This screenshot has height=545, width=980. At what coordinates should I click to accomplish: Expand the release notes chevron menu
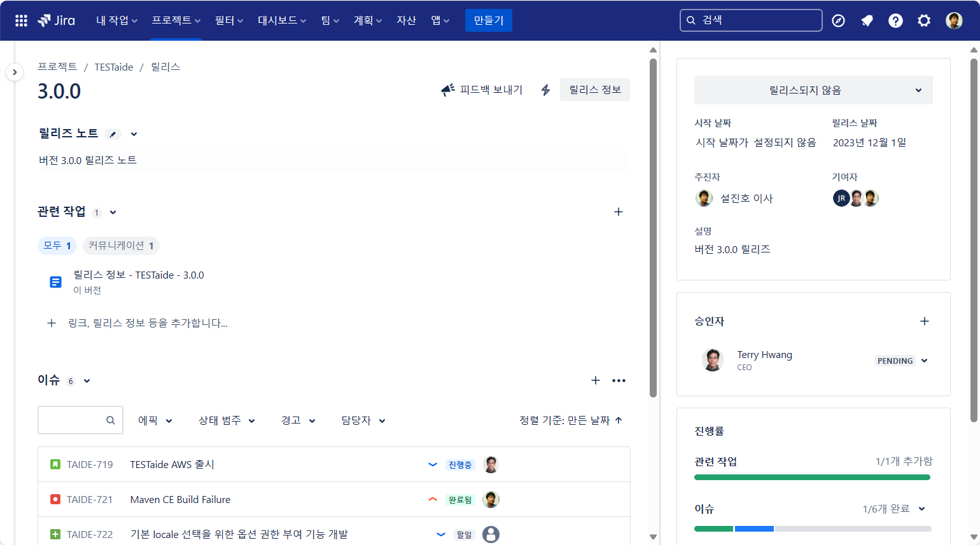click(134, 134)
